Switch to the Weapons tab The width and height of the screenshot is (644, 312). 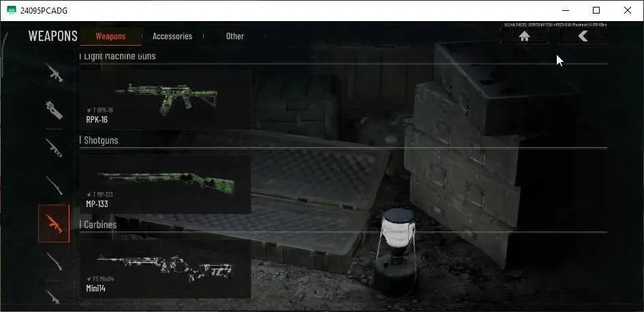[110, 36]
